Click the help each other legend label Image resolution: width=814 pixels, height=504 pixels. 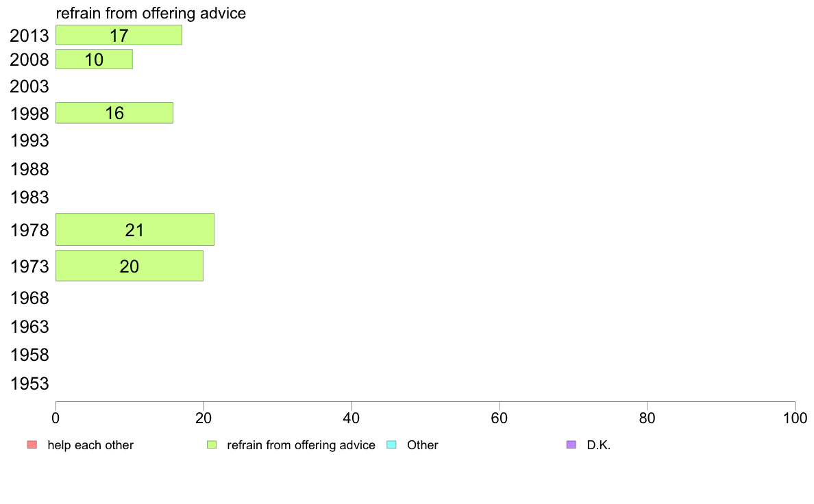point(90,445)
